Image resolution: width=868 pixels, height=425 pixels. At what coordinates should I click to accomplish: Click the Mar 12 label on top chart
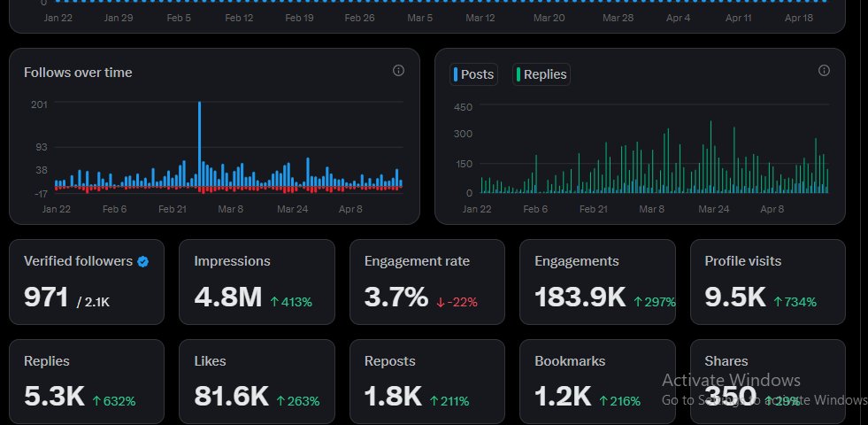(480, 18)
